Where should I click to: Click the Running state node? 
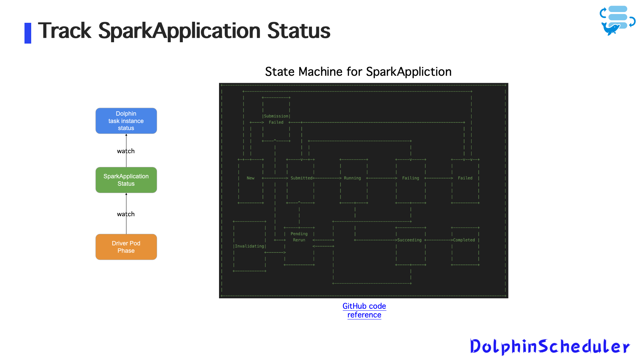[353, 178]
